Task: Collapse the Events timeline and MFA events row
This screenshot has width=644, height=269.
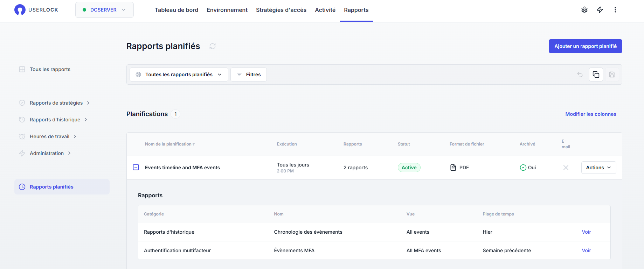Action: 136,168
